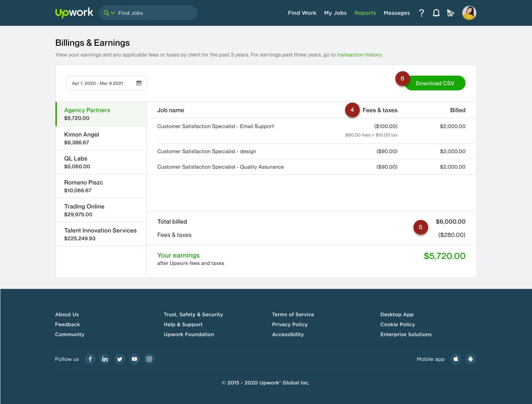Click the LinkedIn icon
The image size is (532, 404).
coord(105,359)
